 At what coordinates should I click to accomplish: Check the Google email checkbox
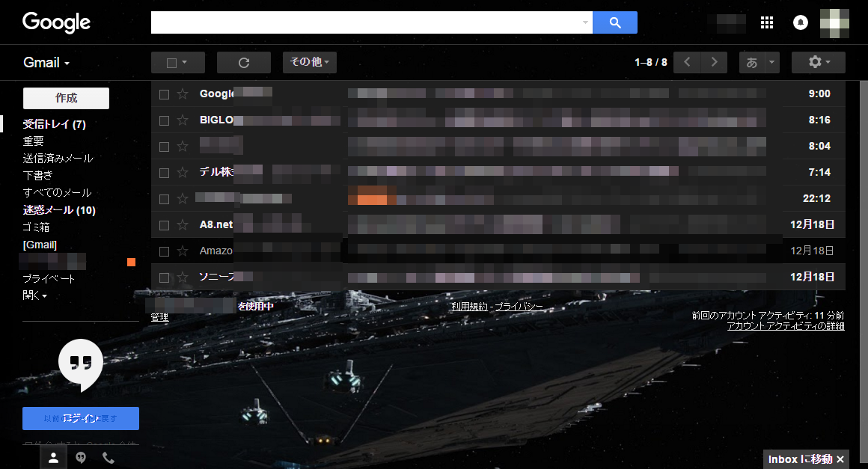pyautogui.click(x=164, y=94)
